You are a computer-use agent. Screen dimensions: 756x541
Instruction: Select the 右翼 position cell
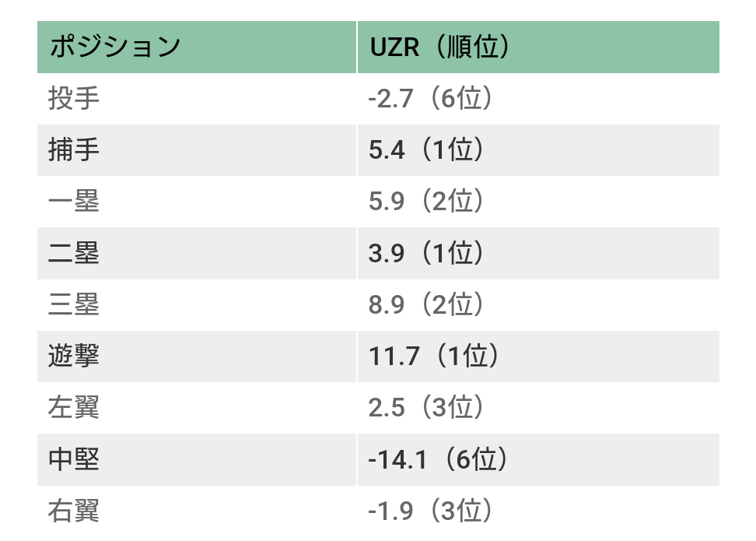[x=197, y=511]
